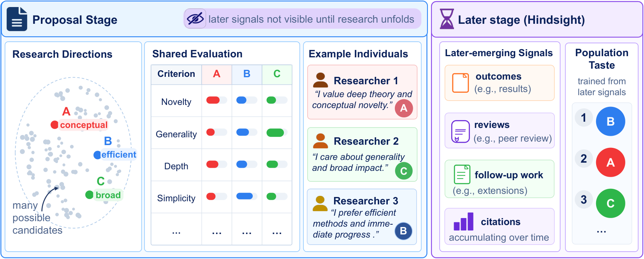
Task: Click the Proposal Stage document icon
Action: [17, 19]
